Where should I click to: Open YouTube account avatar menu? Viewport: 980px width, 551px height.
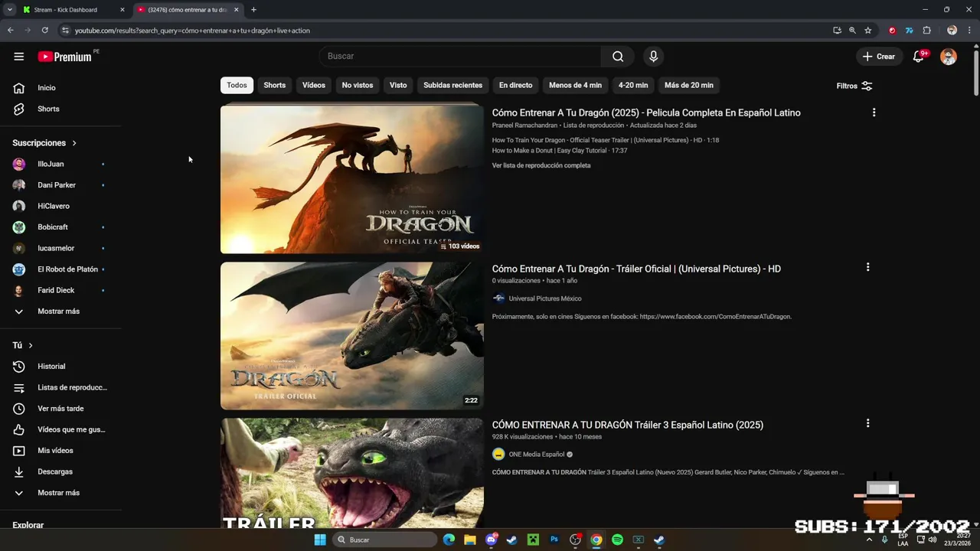coord(949,57)
